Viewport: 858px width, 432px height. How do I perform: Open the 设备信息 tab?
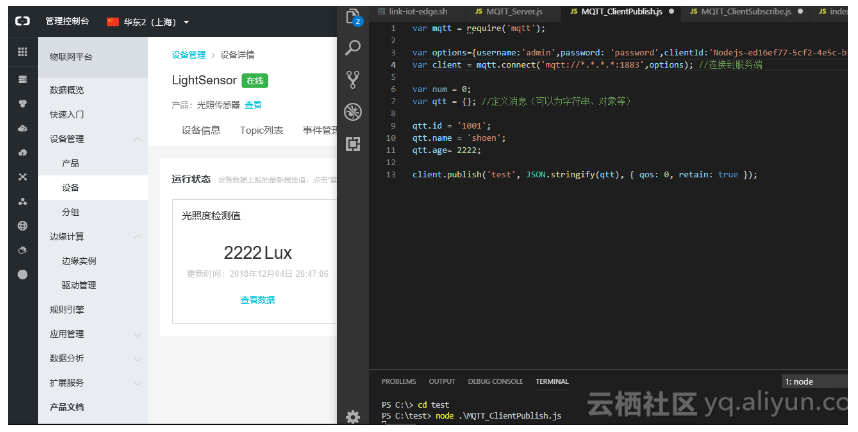click(x=201, y=130)
